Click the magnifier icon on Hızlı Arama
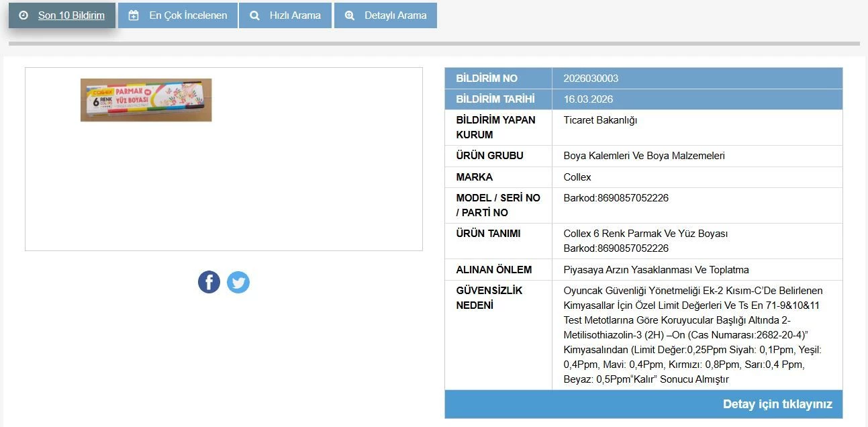 (254, 15)
